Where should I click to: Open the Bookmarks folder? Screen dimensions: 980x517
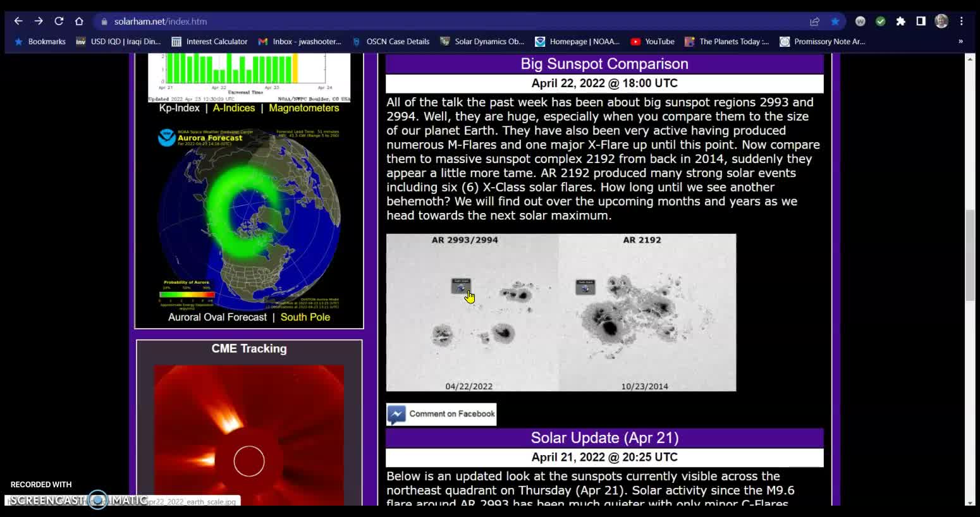point(40,42)
